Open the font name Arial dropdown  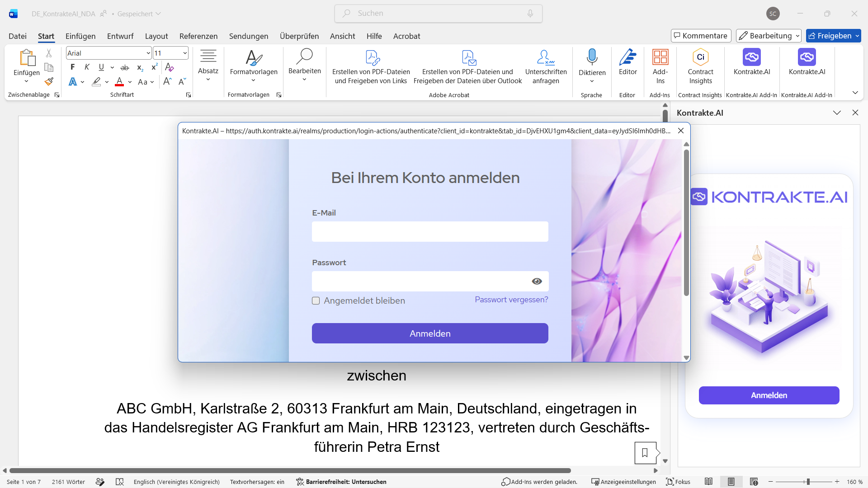pyautogui.click(x=148, y=53)
